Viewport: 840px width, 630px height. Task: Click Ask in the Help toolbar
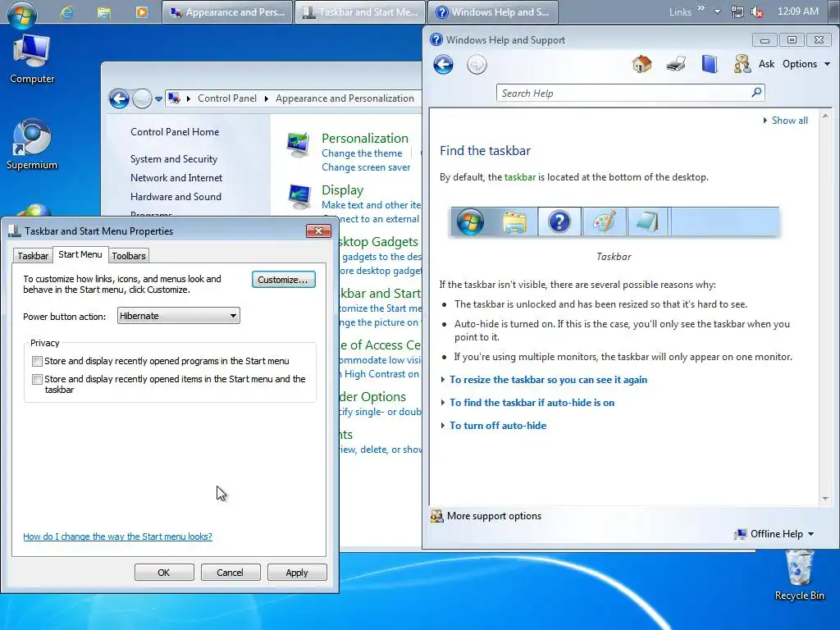pyautogui.click(x=767, y=64)
